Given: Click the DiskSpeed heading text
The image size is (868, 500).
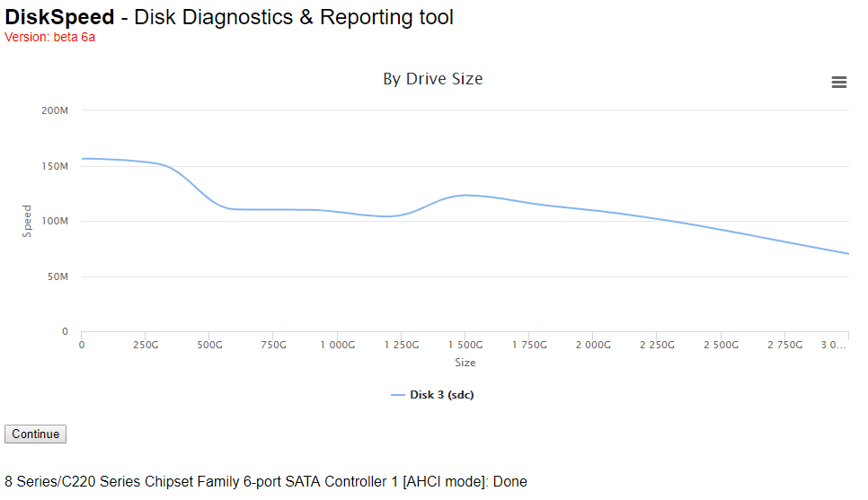Looking at the screenshot, I should (59, 17).
